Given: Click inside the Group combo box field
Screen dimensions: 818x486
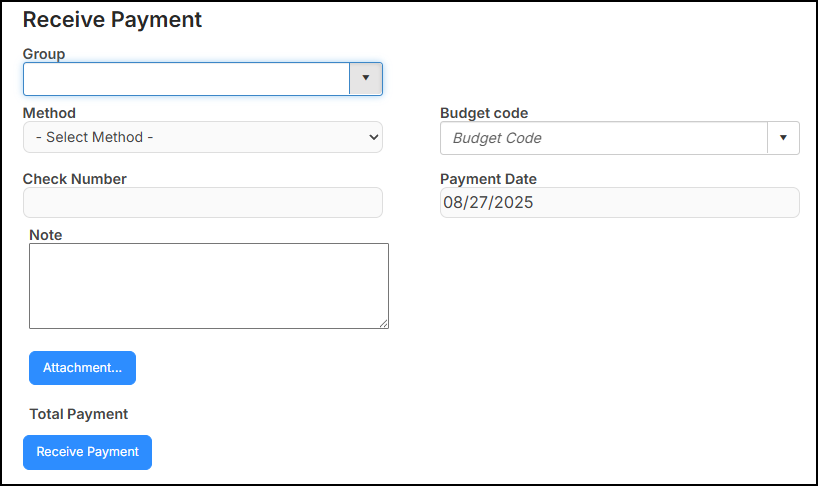Looking at the screenshot, I should [186, 79].
